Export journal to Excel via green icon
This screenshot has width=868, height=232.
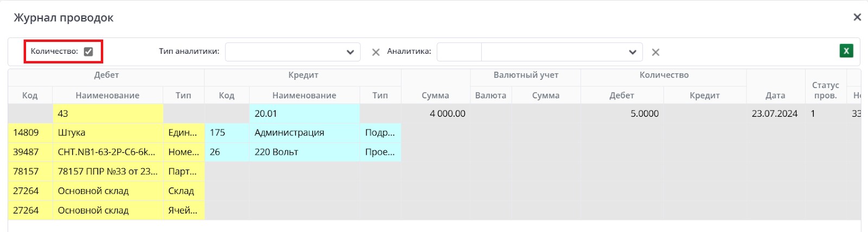pyautogui.click(x=846, y=51)
